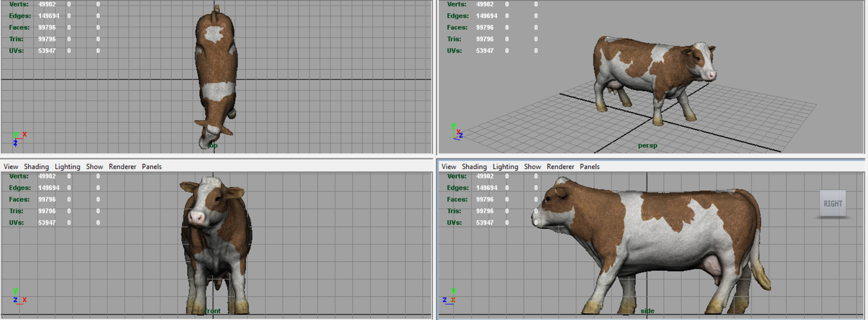
Task: Open Panels menu in the side viewport panel
Action: tap(590, 167)
